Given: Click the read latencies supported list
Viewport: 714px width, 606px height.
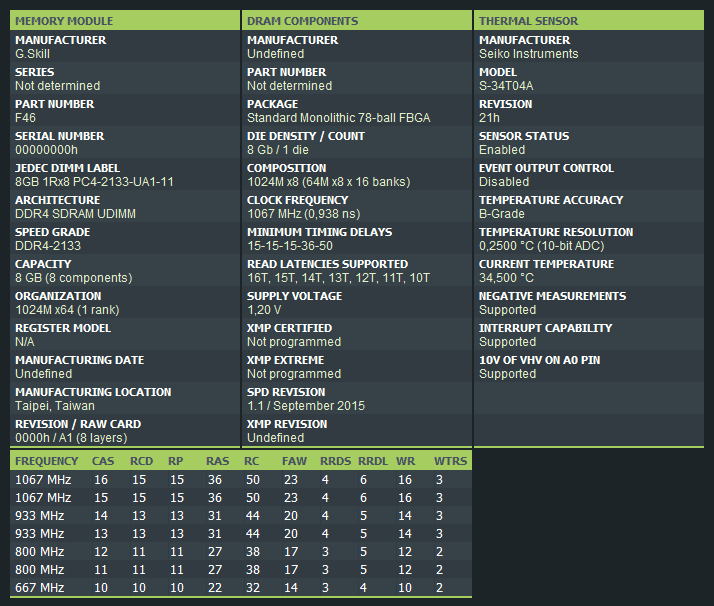Looking at the screenshot, I should click(x=338, y=278).
